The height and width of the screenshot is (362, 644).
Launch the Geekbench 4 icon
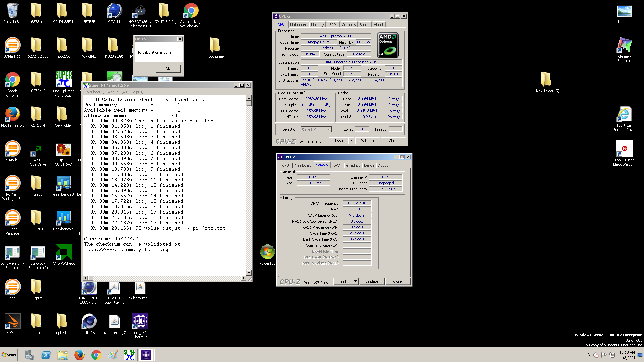[63, 221]
